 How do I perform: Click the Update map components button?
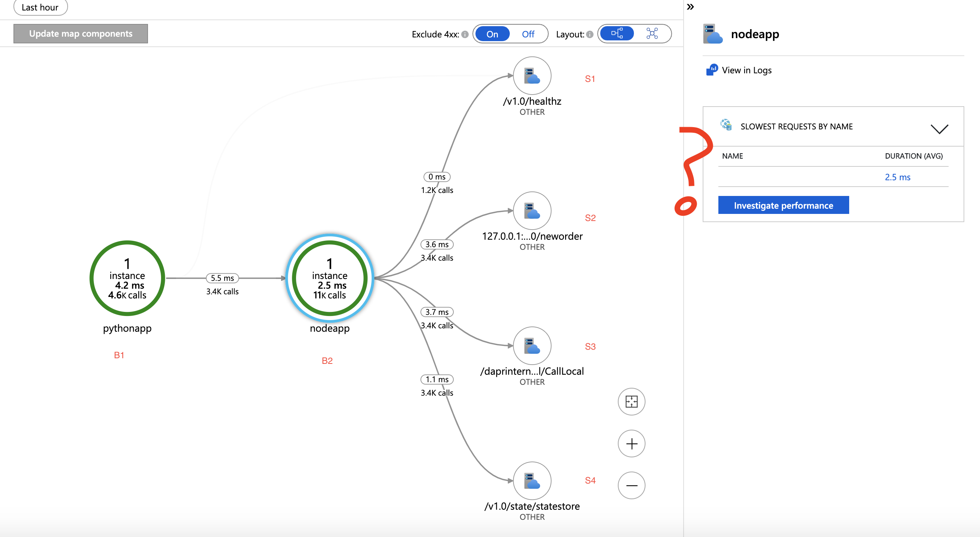[x=80, y=34]
